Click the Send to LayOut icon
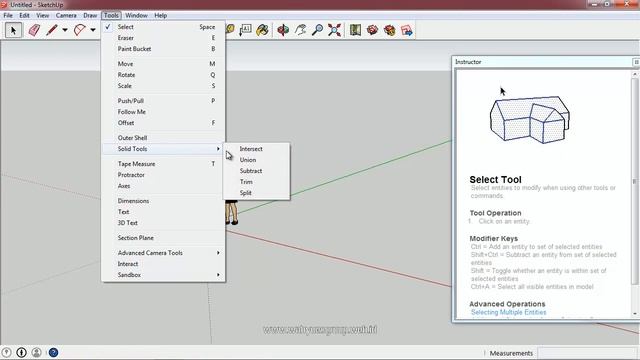This screenshot has height=360, width=640. pyautogui.click(x=407, y=30)
